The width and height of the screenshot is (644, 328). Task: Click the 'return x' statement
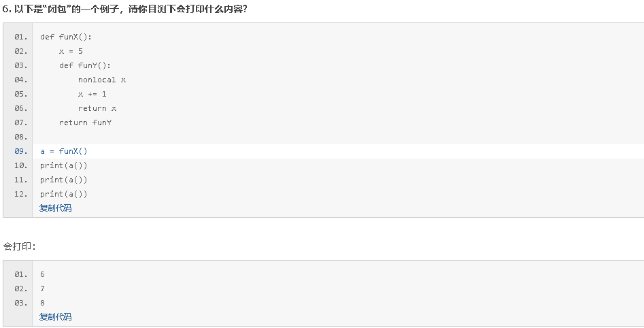pyautogui.click(x=97, y=108)
